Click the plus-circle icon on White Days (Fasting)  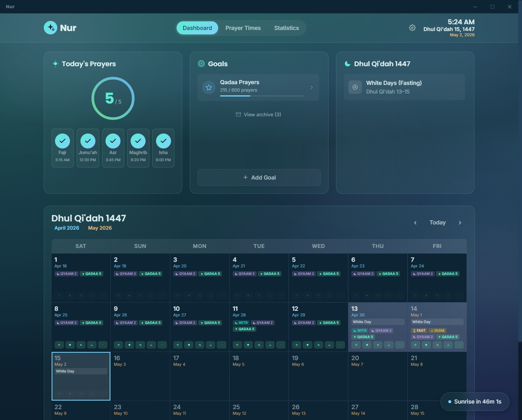tap(355, 87)
